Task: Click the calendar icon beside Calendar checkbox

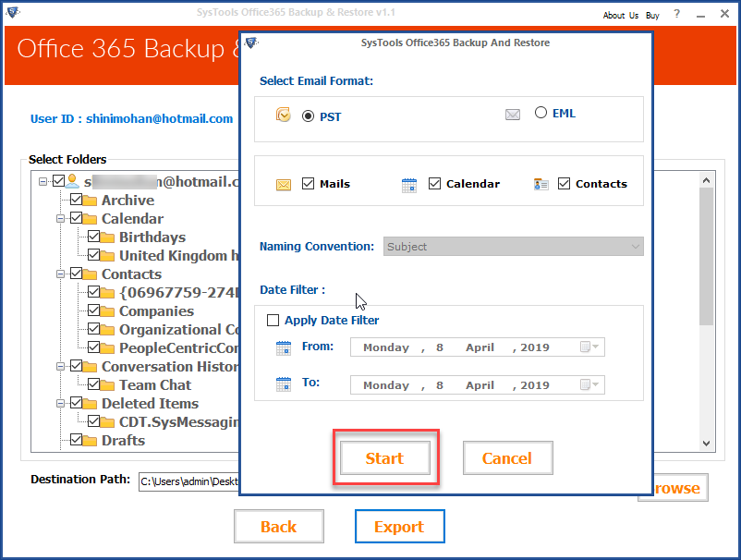Action: (408, 184)
